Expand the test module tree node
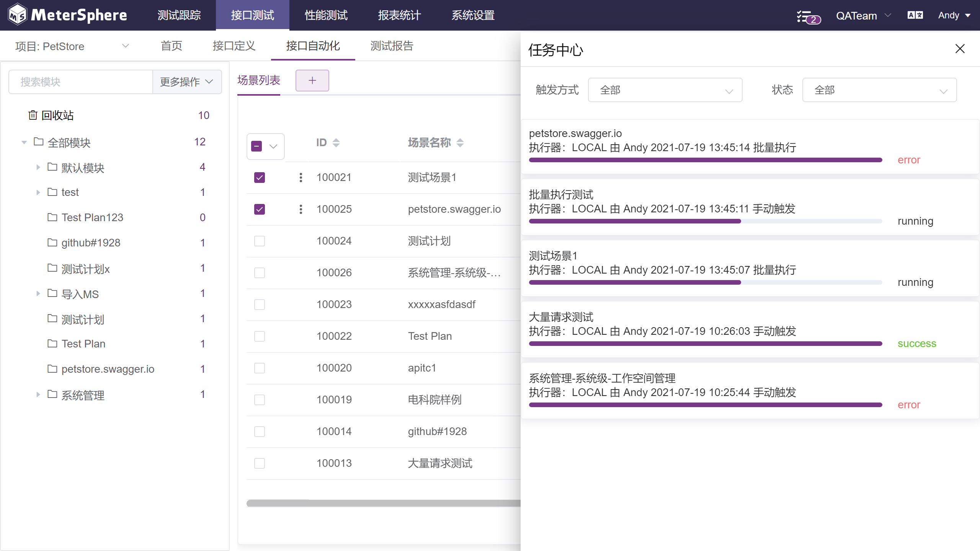 point(38,192)
